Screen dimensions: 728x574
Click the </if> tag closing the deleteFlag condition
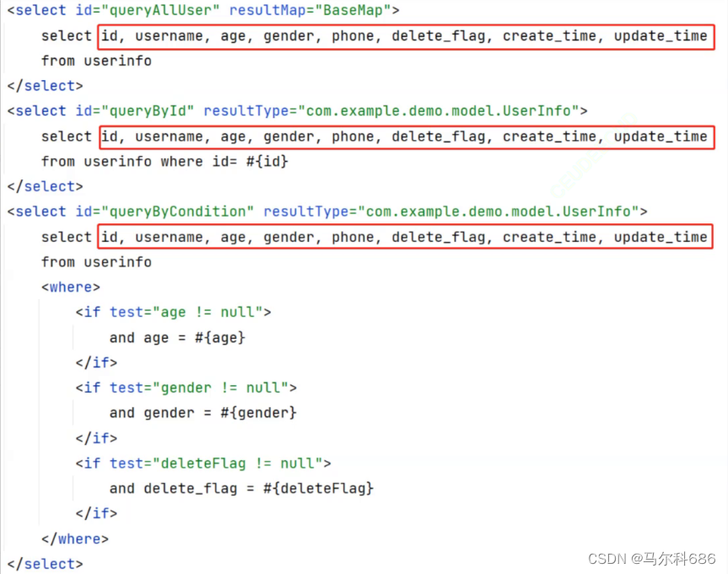point(96,513)
